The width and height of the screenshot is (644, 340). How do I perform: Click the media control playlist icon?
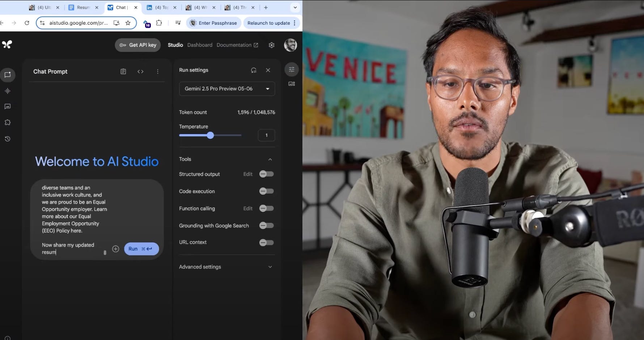pyautogui.click(x=178, y=23)
